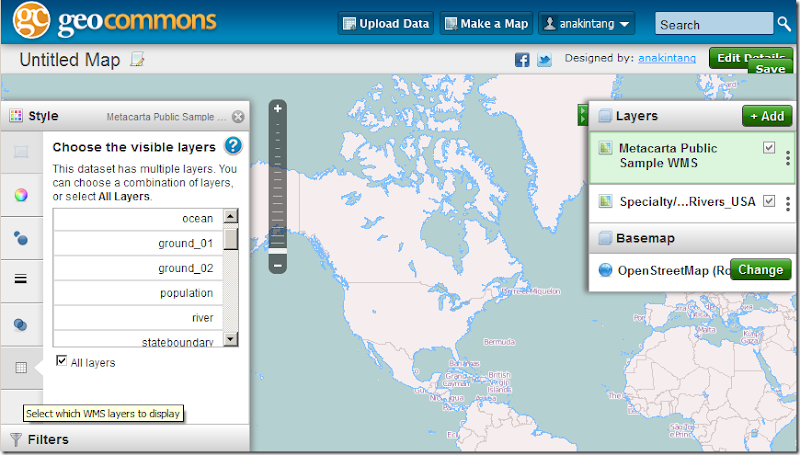
Task: Toggle Specialty Rivers_USA layer visibility
Action: coord(769,201)
